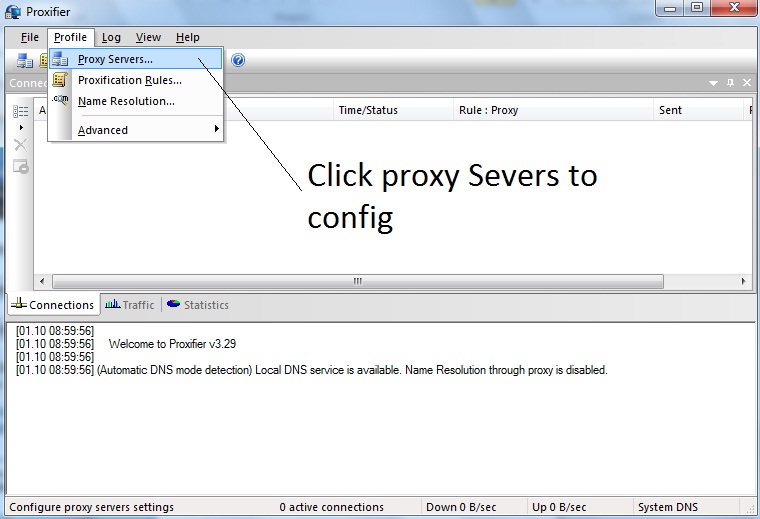Image resolution: width=760 pixels, height=519 pixels.
Task: Click Configure proxy servers settings status text
Action: [92, 507]
